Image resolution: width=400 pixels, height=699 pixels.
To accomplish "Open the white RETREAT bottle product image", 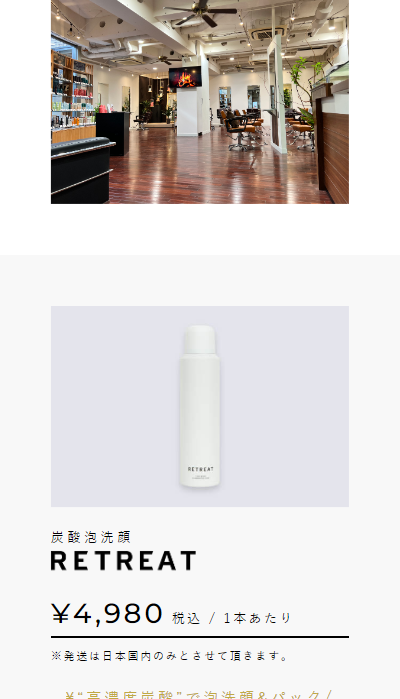I will click(200, 406).
